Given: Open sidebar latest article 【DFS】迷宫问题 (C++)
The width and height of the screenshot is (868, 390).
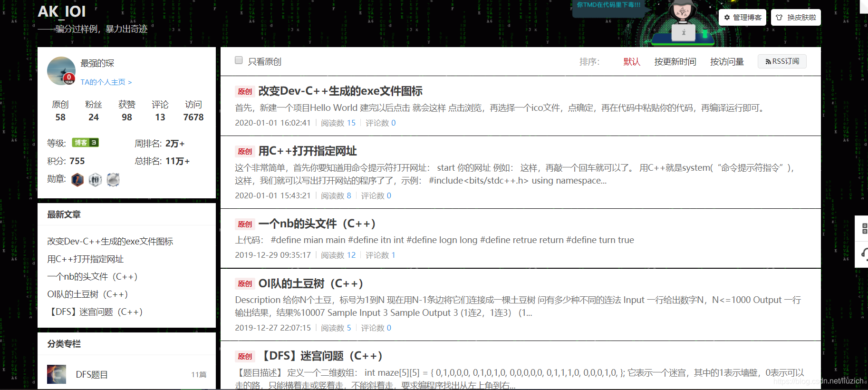Looking at the screenshot, I should tap(95, 312).
